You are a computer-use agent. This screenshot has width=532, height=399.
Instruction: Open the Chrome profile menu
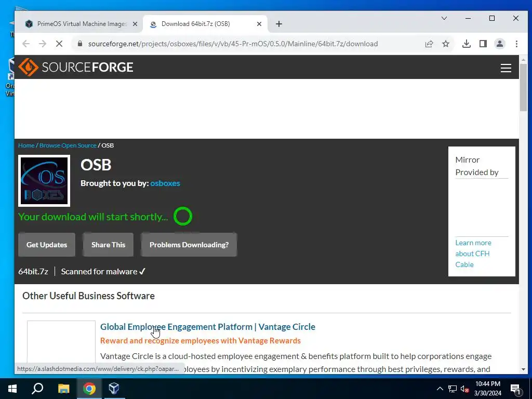pos(500,44)
